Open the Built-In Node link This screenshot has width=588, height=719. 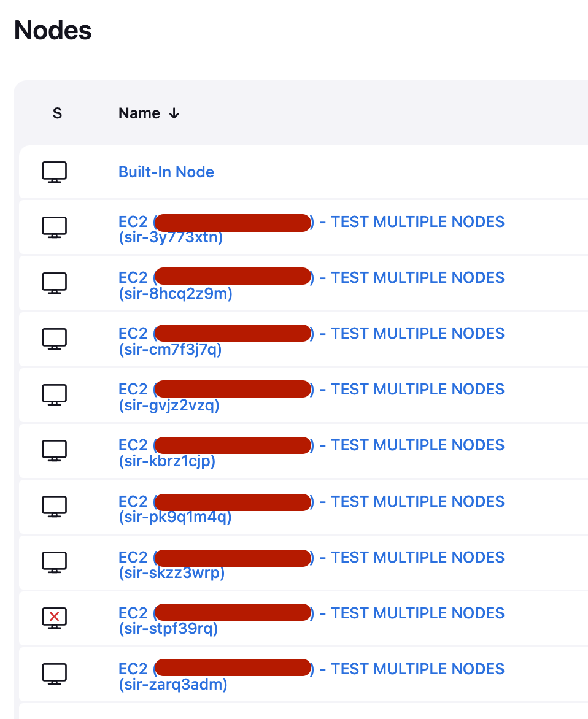tap(166, 172)
